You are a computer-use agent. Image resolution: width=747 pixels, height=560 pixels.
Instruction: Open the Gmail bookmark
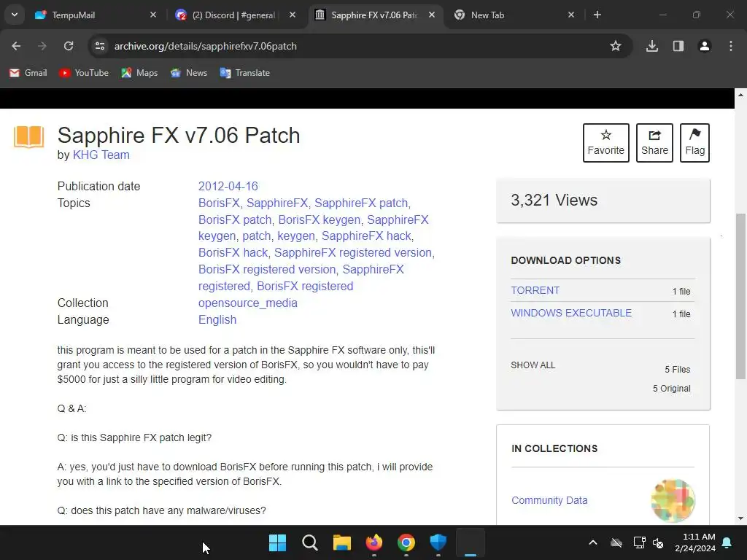point(28,73)
